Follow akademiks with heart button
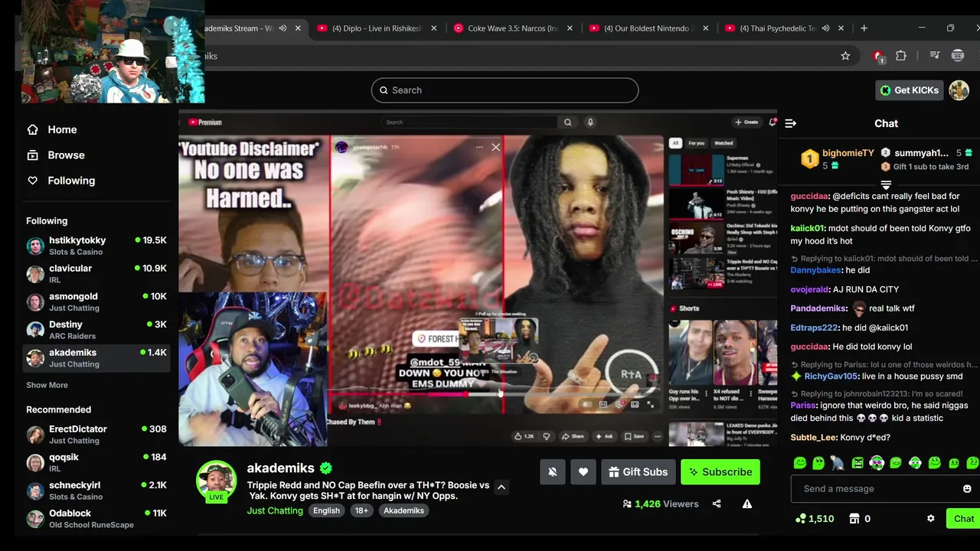Viewport: 980px width, 551px height. [583, 472]
